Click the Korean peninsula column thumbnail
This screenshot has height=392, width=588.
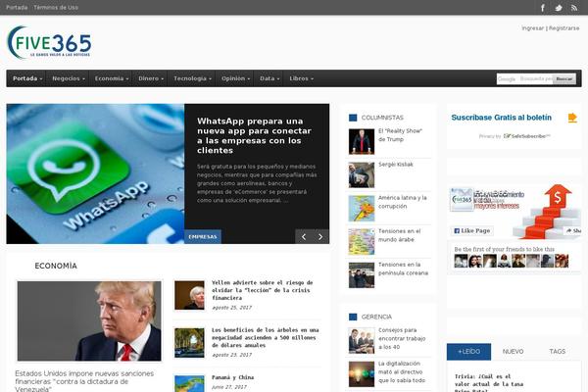tap(362, 275)
